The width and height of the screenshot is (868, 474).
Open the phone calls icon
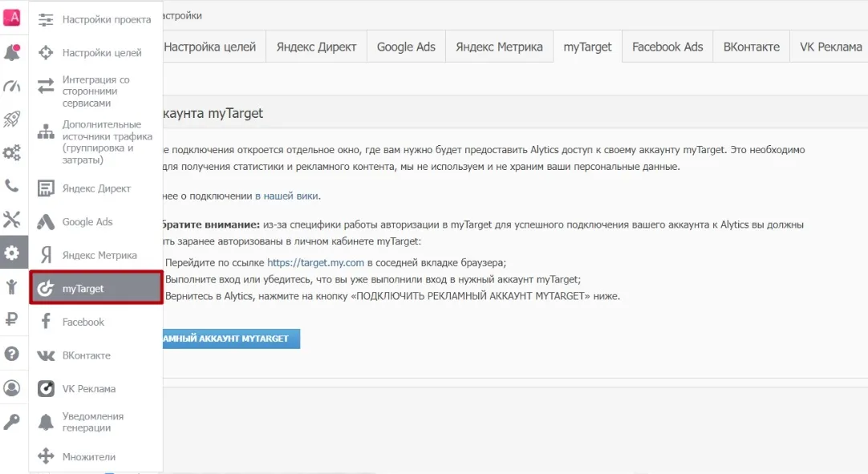pyautogui.click(x=11, y=185)
